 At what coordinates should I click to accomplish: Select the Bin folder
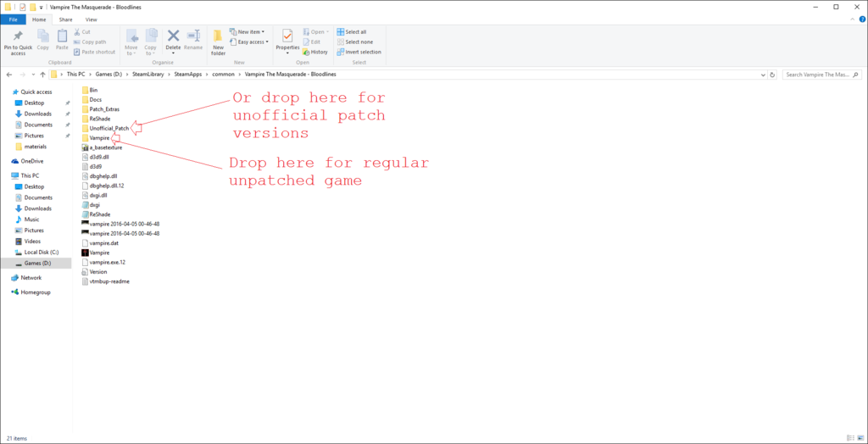point(89,90)
